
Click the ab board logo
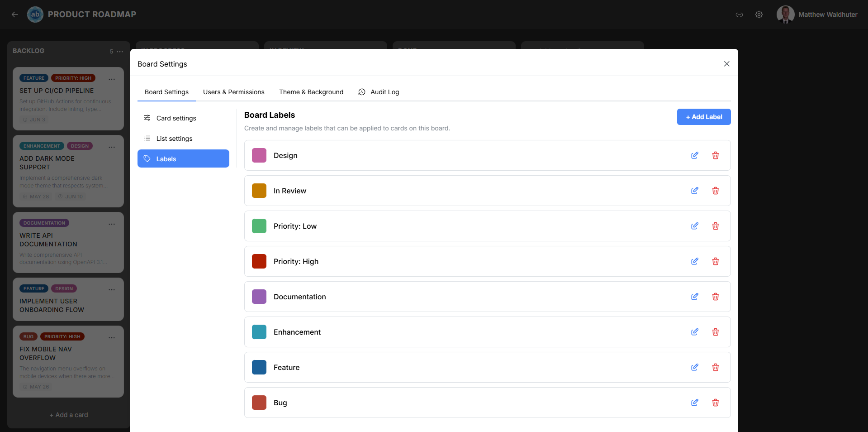point(35,14)
